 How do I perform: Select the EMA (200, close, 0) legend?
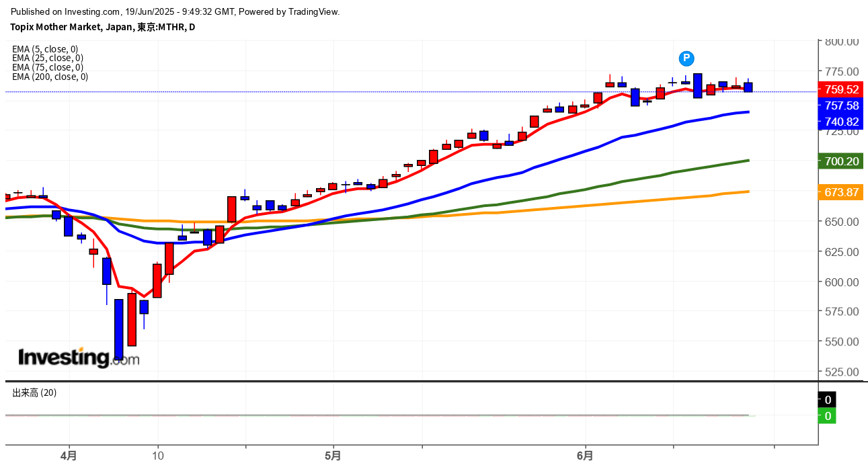[50, 77]
